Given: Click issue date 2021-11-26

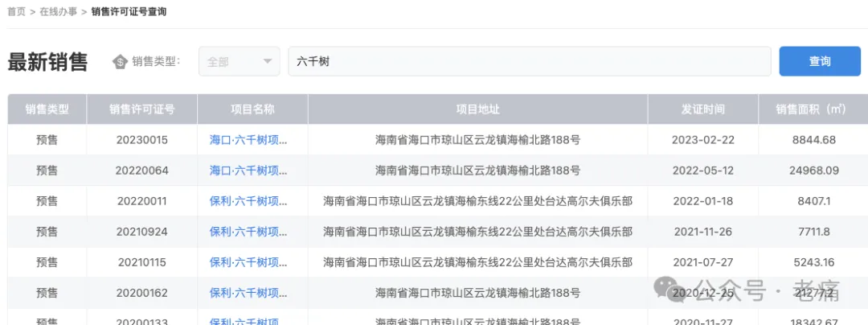Looking at the screenshot, I should click(x=703, y=232).
